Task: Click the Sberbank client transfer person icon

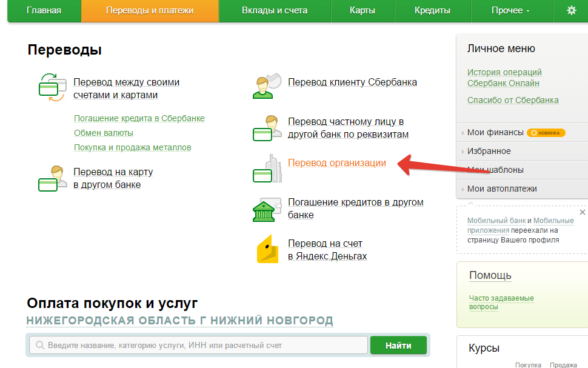Action: pyautogui.click(x=266, y=86)
